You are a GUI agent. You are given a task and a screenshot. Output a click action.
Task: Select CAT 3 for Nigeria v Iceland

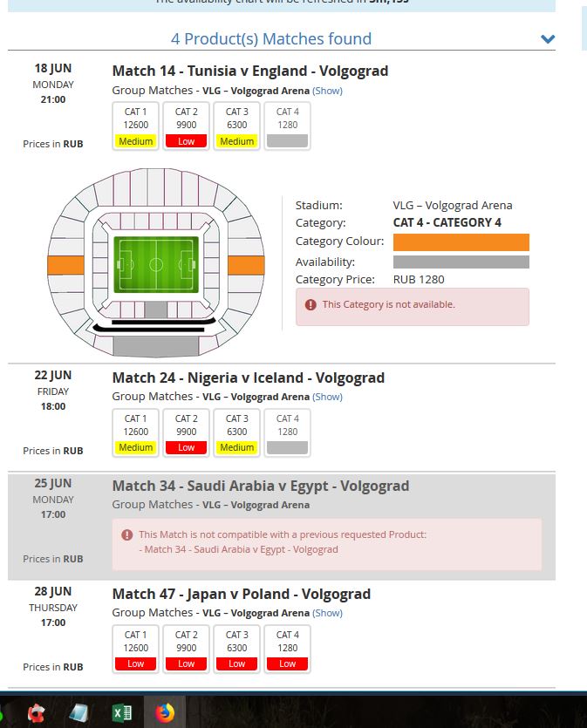237,432
